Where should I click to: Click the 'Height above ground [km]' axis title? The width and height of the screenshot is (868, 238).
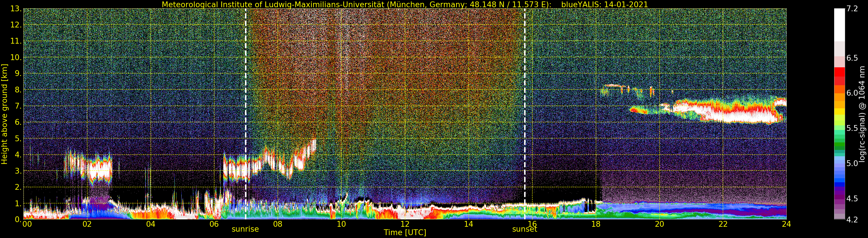coord(4,114)
